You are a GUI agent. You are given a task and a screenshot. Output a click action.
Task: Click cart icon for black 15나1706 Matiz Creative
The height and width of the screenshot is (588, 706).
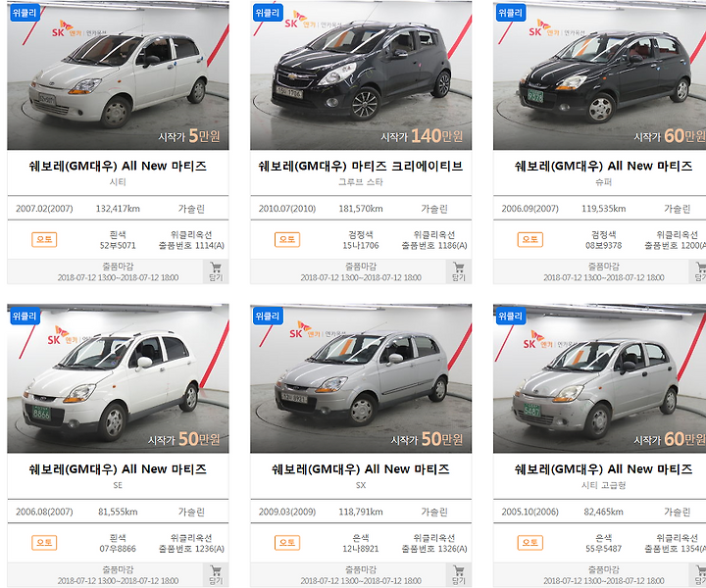pyautogui.click(x=459, y=271)
